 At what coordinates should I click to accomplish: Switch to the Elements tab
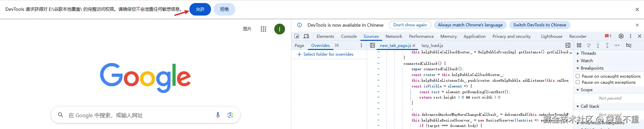(x=325, y=36)
